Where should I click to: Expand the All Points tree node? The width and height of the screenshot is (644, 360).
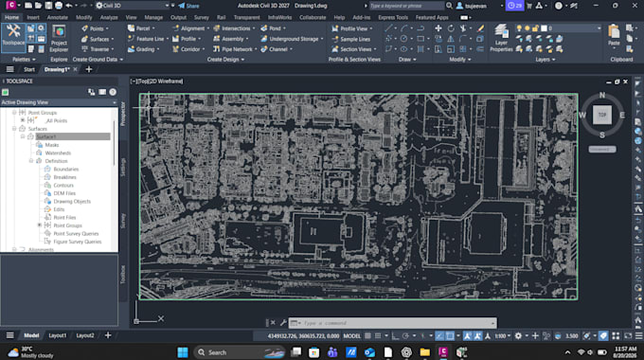click(x=23, y=120)
